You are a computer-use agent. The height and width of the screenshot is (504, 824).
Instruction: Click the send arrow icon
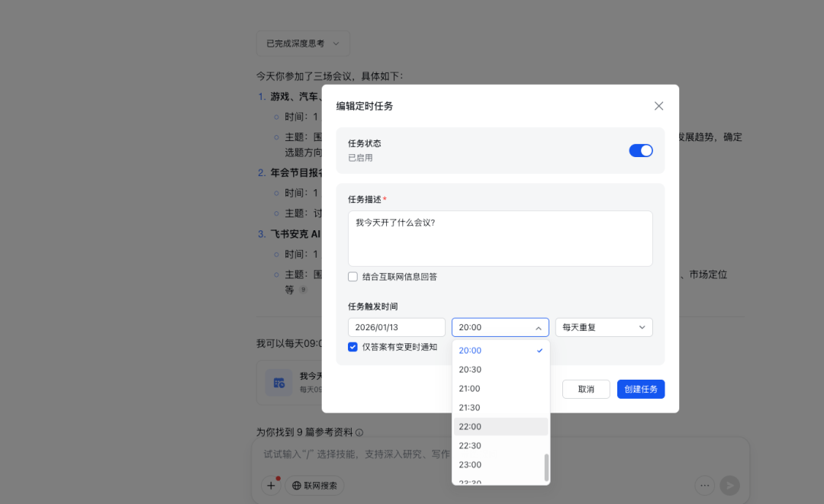(x=730, y=486)
